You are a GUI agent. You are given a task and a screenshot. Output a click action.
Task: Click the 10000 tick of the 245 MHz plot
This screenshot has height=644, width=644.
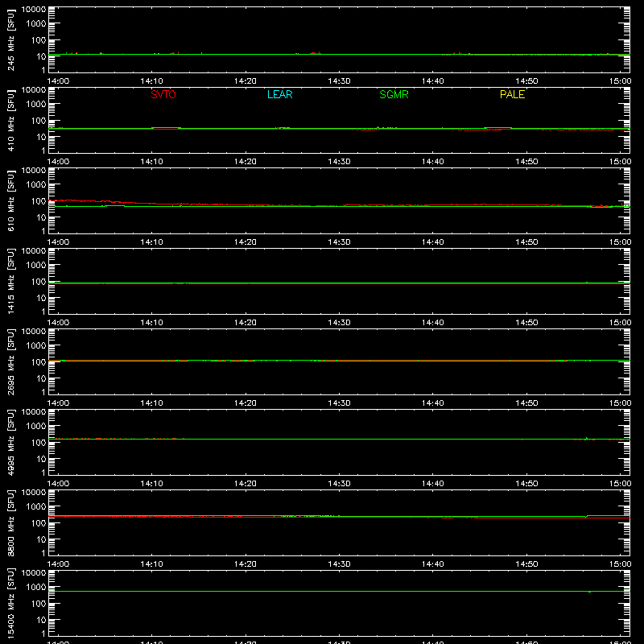point(34,10)
